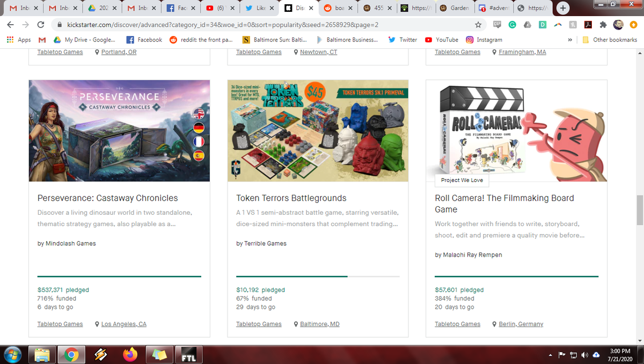Image resolution: width=644 pixels, height=364 pixels.
Task: Open the Apps grid bookmark
Action: (18, 40)
